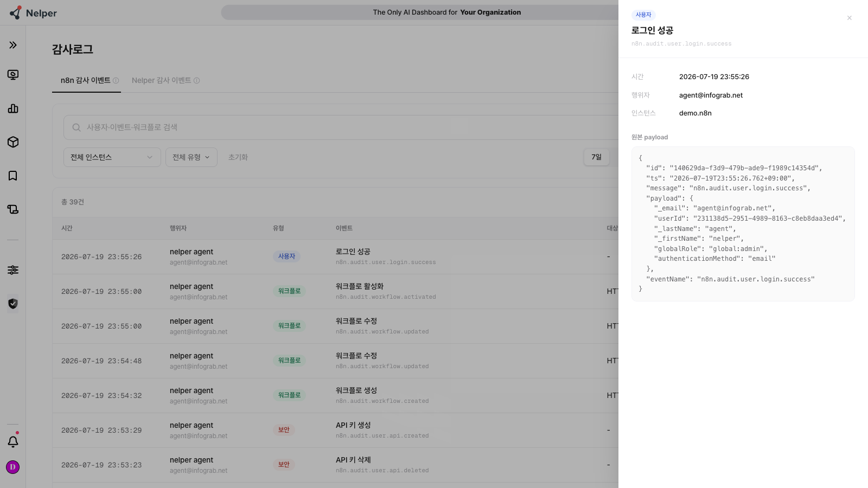Screen dimensions: 868x488
Task: Open the 전체 유형 filter dropdown
Action: pos(192,157)
